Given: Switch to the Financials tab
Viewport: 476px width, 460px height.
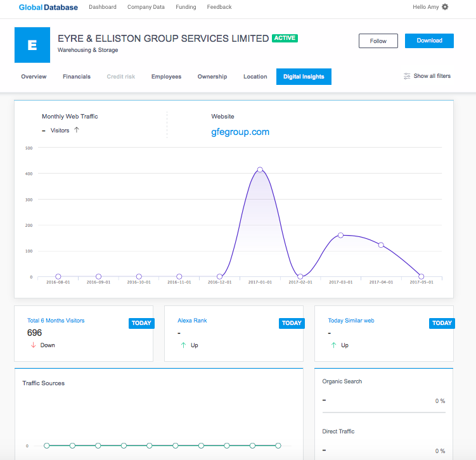Looking at the screenshot, I should (x=77, y=77).
